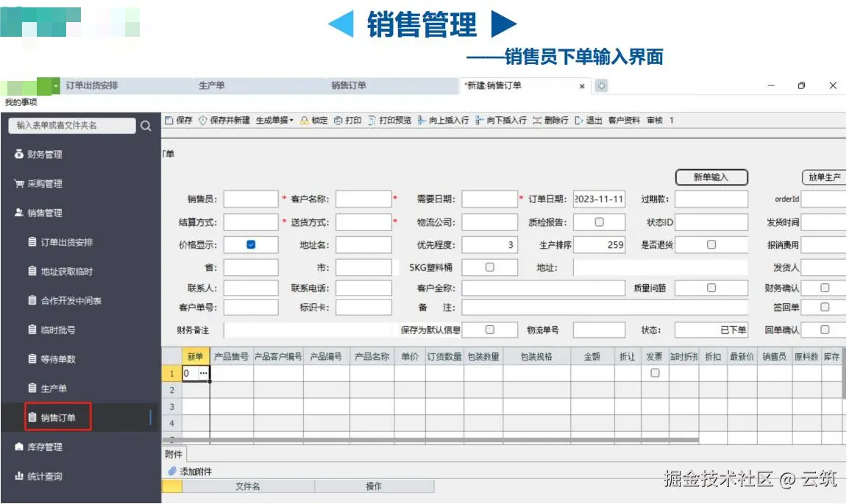
Task: Click the 新单输入 button
Action: (x=711, y=177)
